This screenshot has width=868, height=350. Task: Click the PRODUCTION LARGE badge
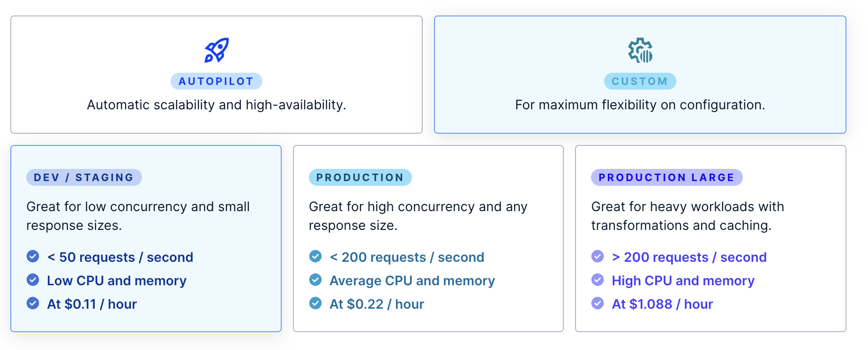pyautogui.click(x=666, y=177)
